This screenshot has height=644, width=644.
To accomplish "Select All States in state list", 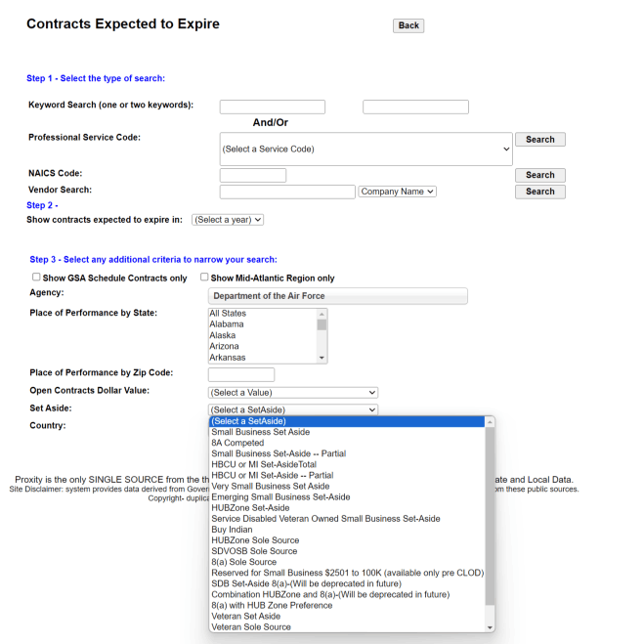I will (263, 314).
